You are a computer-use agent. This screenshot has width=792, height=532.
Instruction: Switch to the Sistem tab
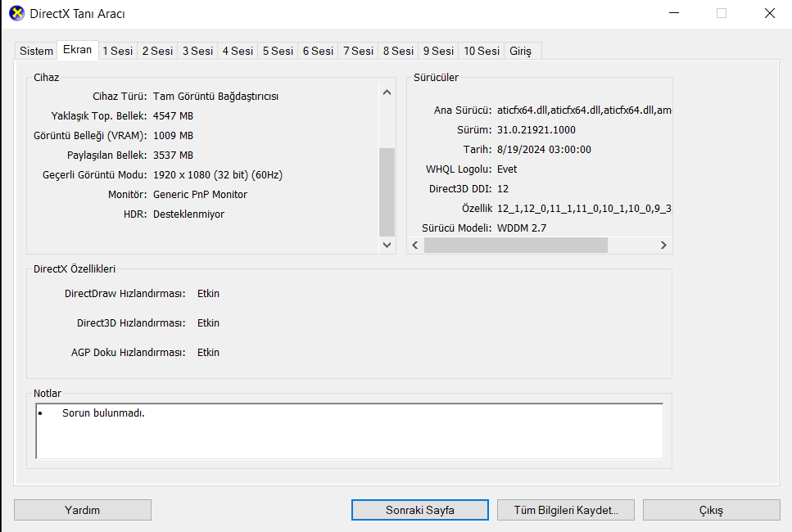36,51
